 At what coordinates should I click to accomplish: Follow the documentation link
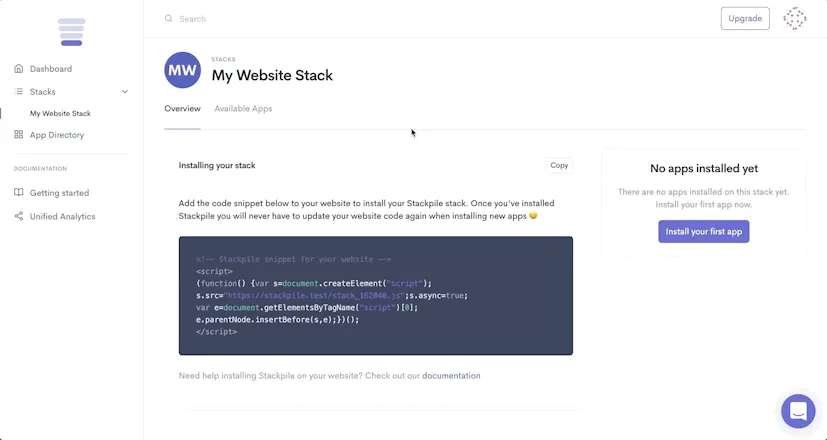pyautogui.click(x=451, y=376)
